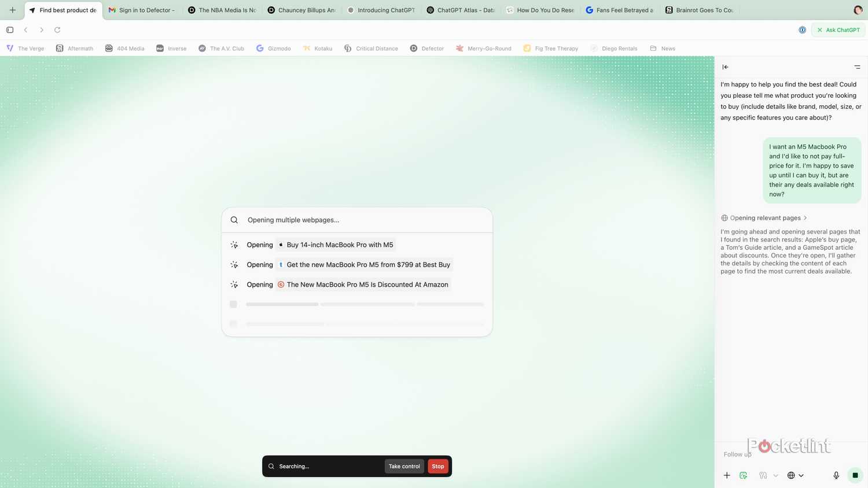
Task: Click the search icon in the address field
Action: [234, 220]
